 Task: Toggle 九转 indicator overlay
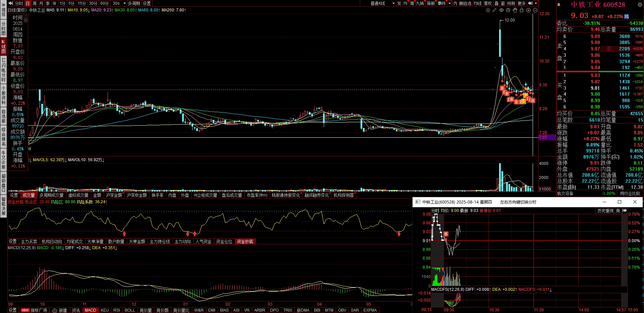click(420, 3)
